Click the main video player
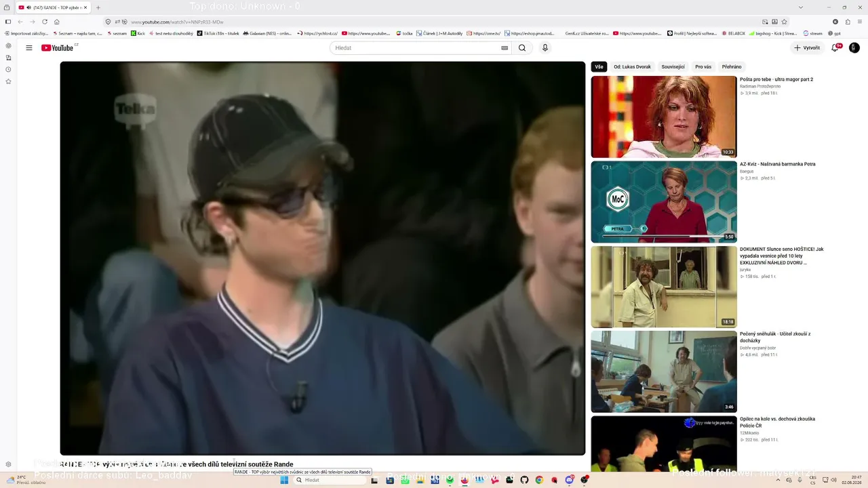This screenshot has width=868, height=488. point(323,258)
